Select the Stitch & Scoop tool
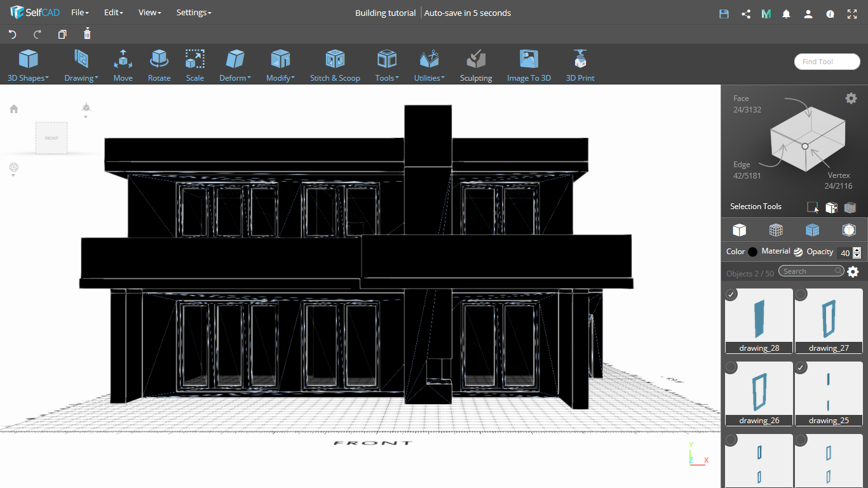 [335, 65]
